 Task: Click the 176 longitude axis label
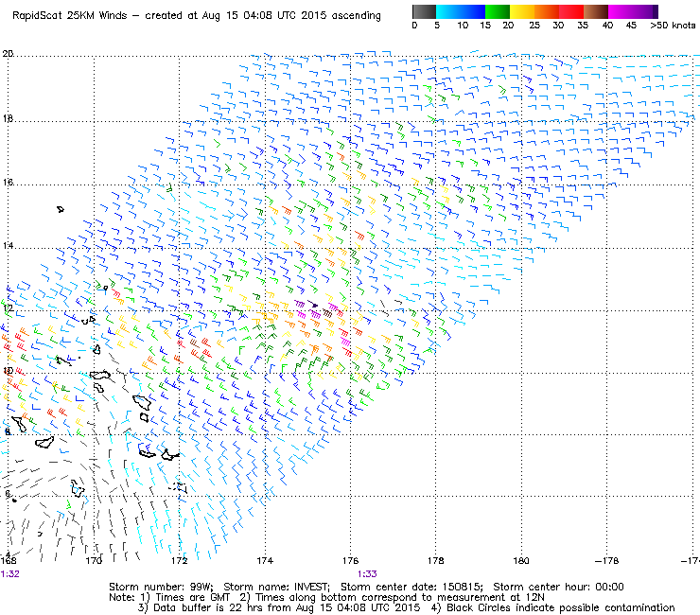point(350,560)
